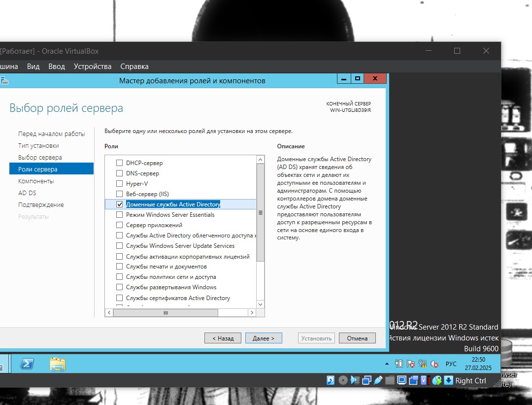Screen dimensions: 532x405
Task: Click wizard title bar server icon
Action: point(4,80)
